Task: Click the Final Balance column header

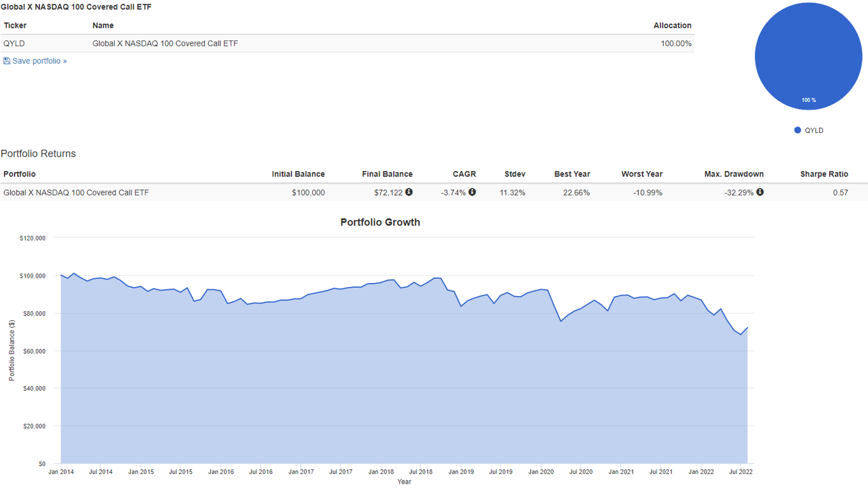Action: click(387, 174)
